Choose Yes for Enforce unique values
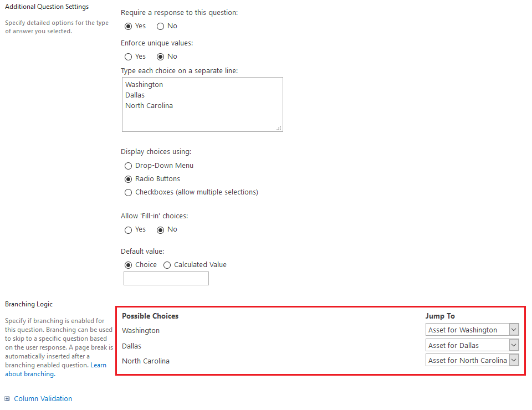532x410 pixels. tap(128, 57)
